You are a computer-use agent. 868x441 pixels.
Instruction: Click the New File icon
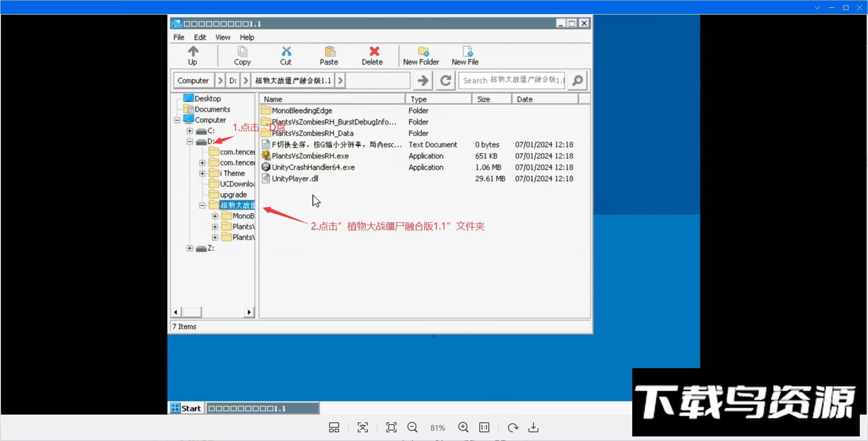click(466, 56)
